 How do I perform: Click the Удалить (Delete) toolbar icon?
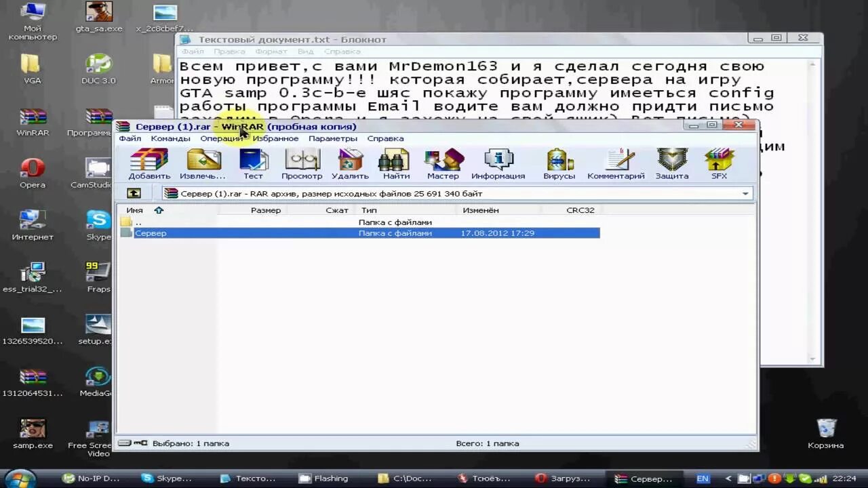pyautogui.click(x=350, y=163)
